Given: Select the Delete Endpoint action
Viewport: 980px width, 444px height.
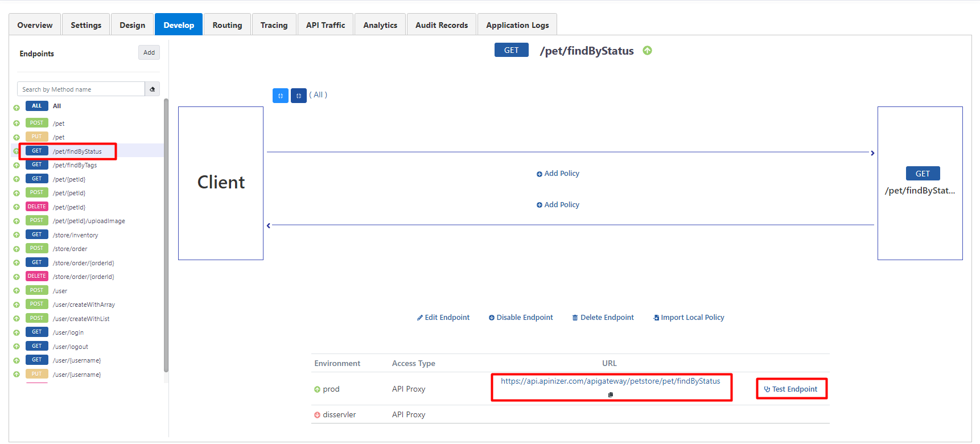Looking at the screenshot, I should 603,318.
